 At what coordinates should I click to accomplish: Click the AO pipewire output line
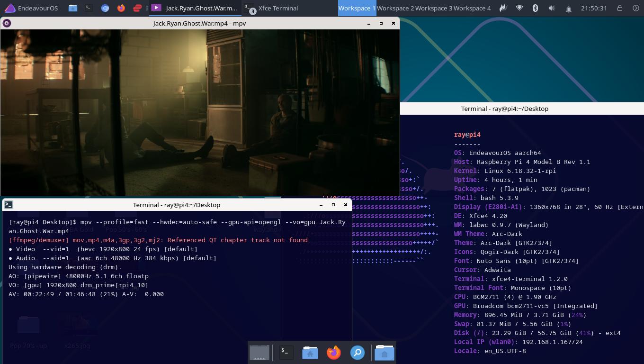coord(79,276)
